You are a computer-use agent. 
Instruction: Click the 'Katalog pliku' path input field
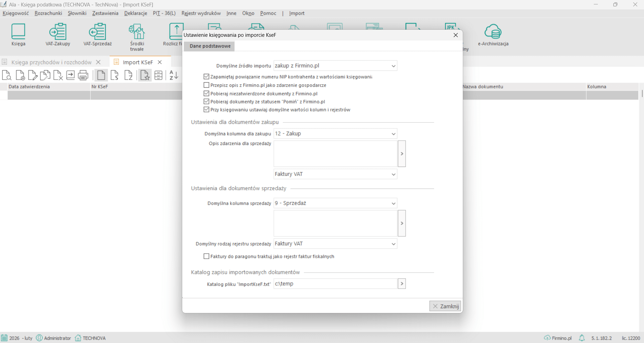click(x=335, y=284)
